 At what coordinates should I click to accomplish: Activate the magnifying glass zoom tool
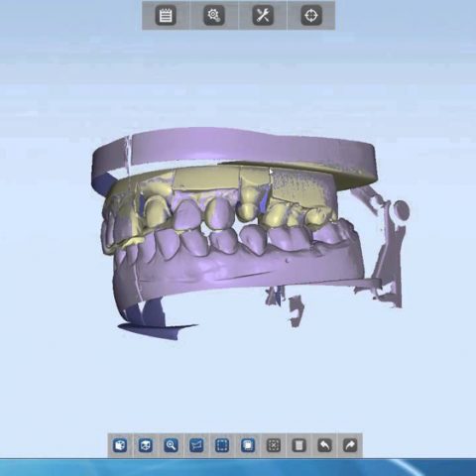click(x=171, y=445)
